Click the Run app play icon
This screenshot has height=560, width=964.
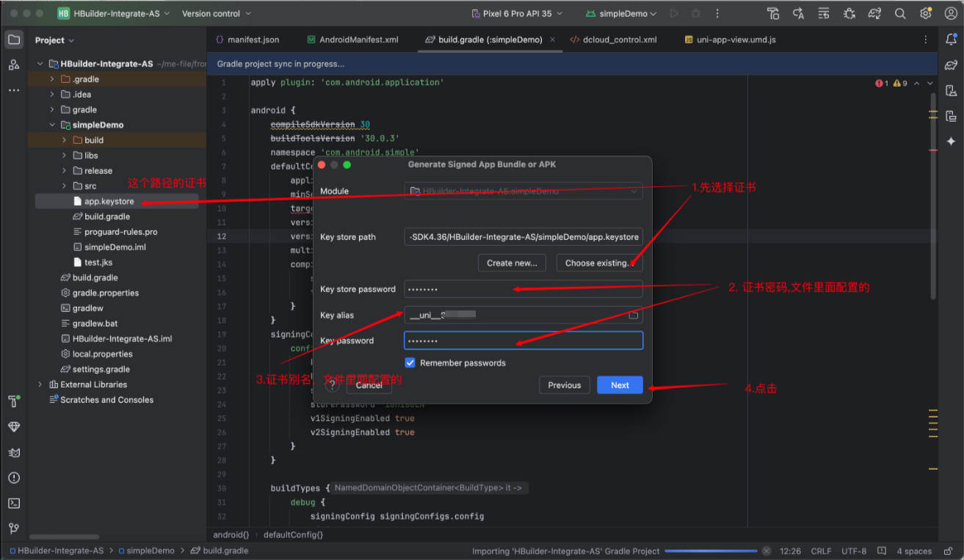click(675, 13)
